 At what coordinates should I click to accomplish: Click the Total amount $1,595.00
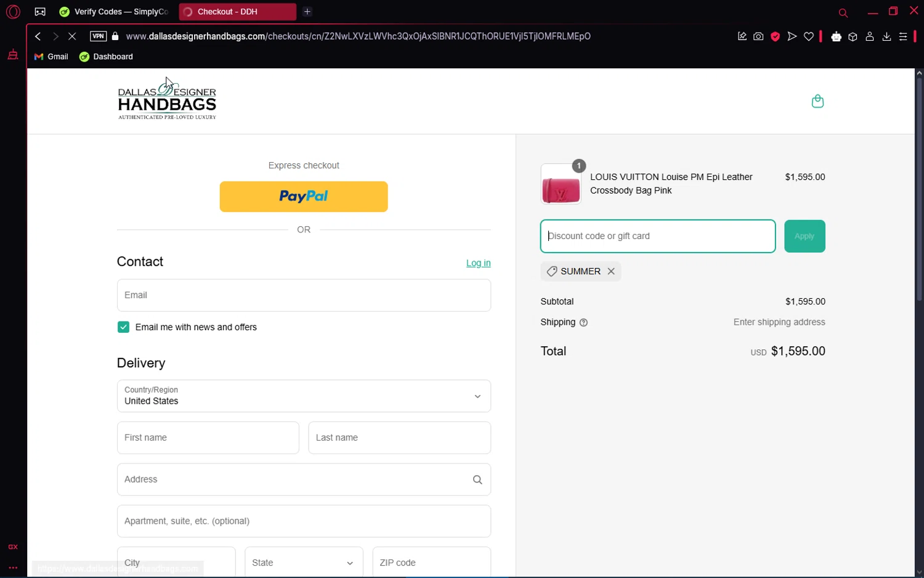coord(798,351)
